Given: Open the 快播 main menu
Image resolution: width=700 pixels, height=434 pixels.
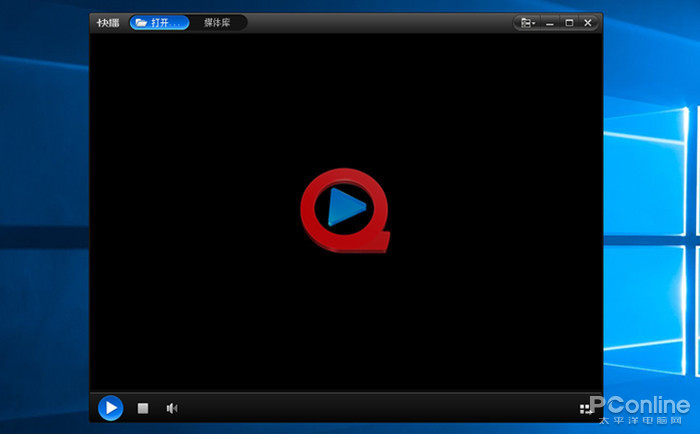Looking at the screenshot, I should [x=108, y=23].
